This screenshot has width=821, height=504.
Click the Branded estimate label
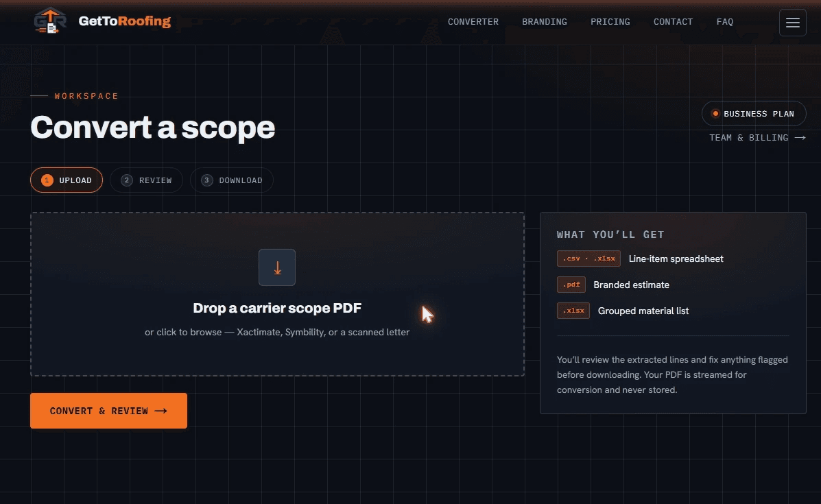click(631, 285)
